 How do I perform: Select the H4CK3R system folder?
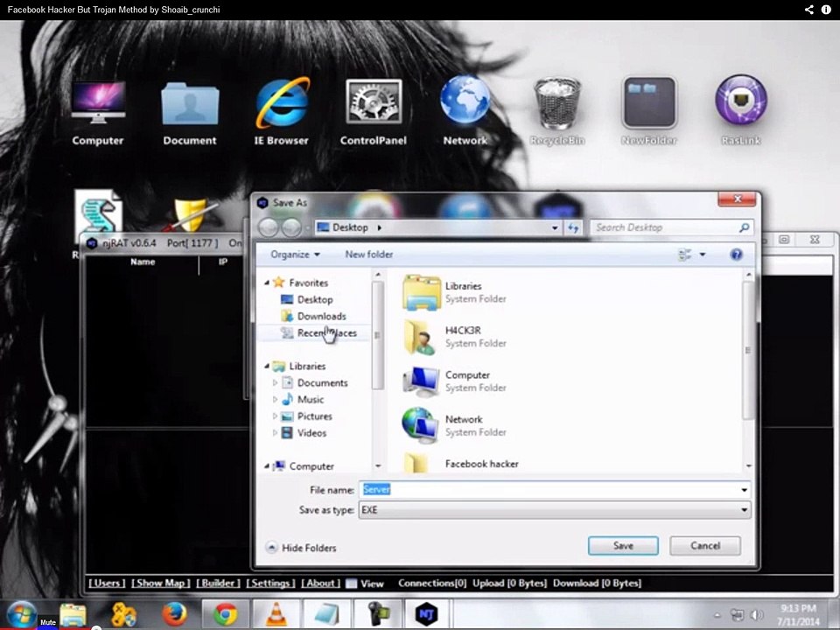(455, 336)
